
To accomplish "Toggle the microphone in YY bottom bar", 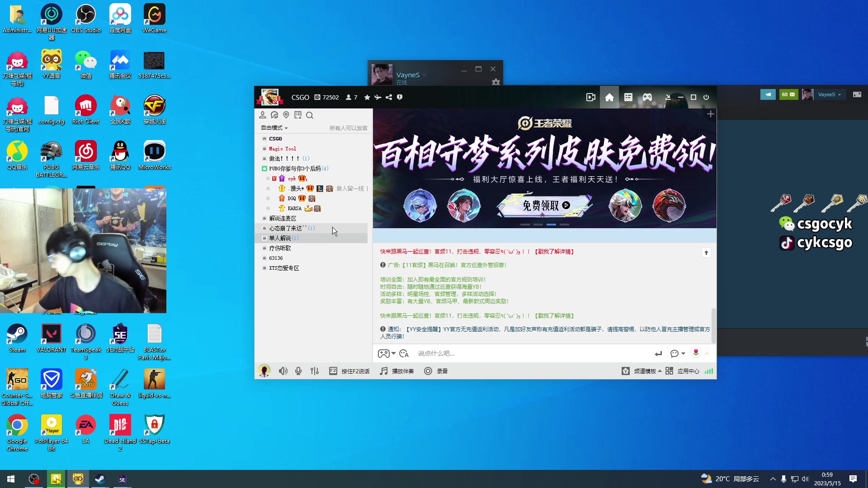I will click(298, 371).
